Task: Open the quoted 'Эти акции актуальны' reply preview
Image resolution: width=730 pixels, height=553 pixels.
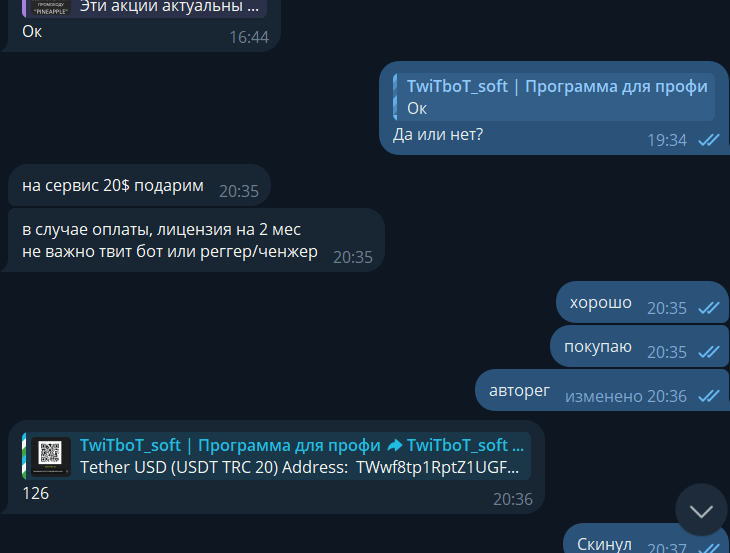Action: (x=144, y=8)
